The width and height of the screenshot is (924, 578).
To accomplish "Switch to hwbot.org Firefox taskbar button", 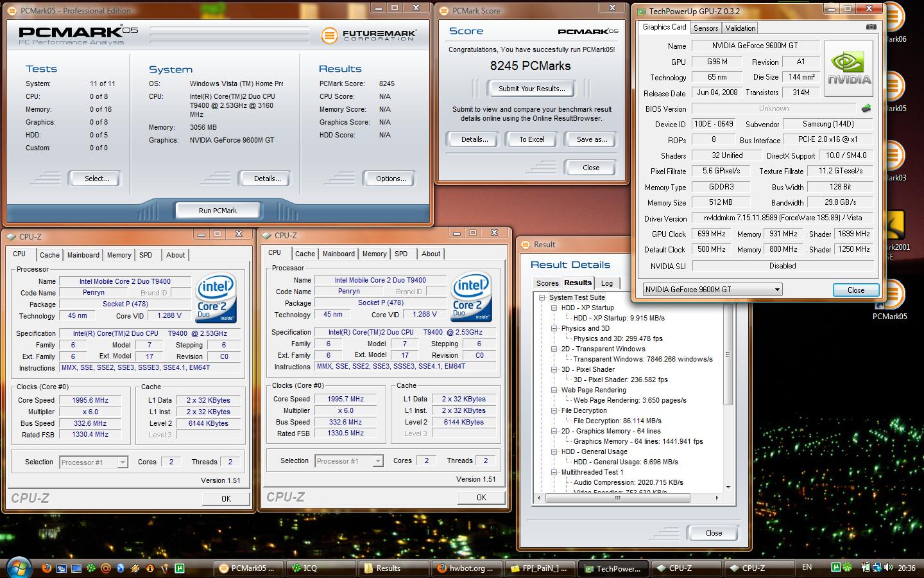I will coord(466,568).
